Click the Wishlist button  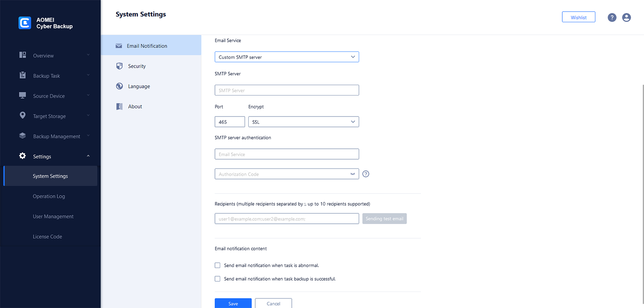click(x=578, y=17)
